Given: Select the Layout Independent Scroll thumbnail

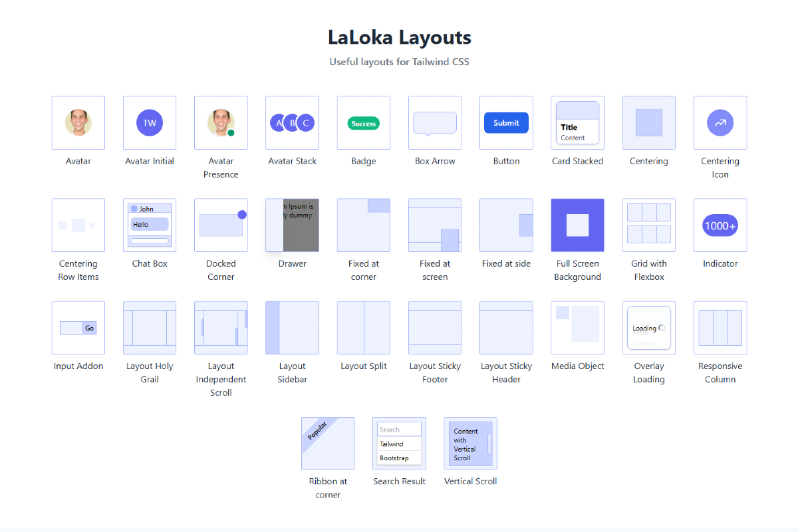Looking at the screenshot, I should (221, 327).
